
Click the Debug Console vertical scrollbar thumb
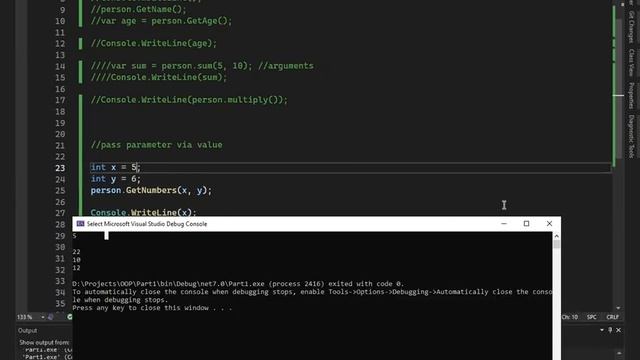556,244
